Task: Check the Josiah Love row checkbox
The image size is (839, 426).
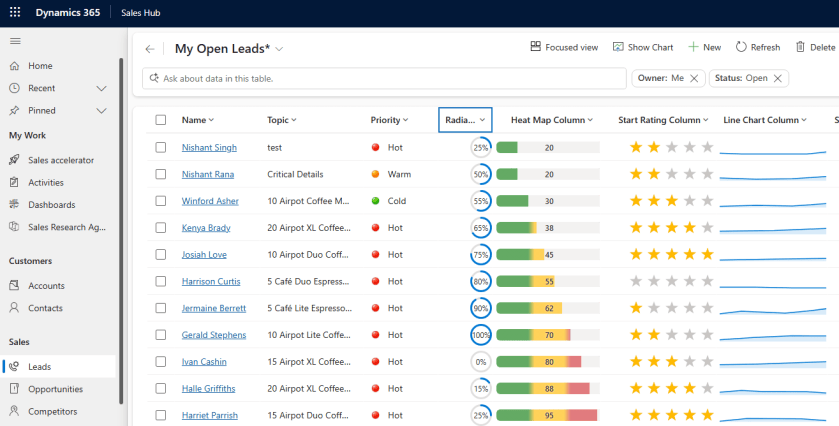Action: click(x=161, y=254)
